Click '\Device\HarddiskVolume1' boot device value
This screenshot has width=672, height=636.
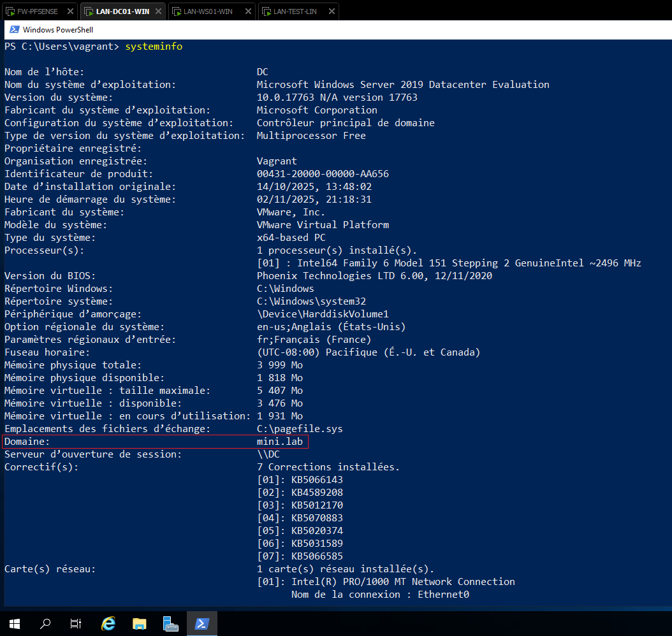323,314
